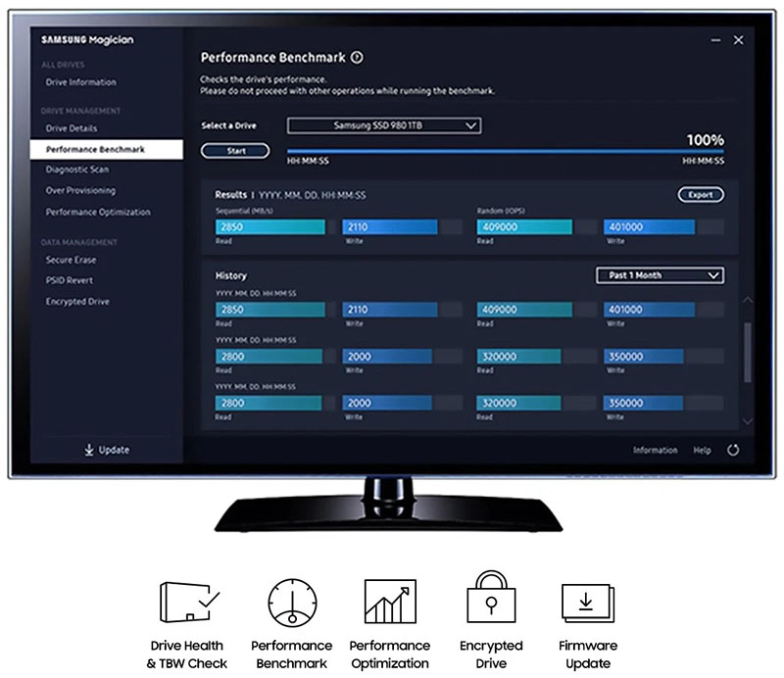784x678 pixels.
Task: Click the refresh icon at bottom right
Action: (x=733, y=451)
